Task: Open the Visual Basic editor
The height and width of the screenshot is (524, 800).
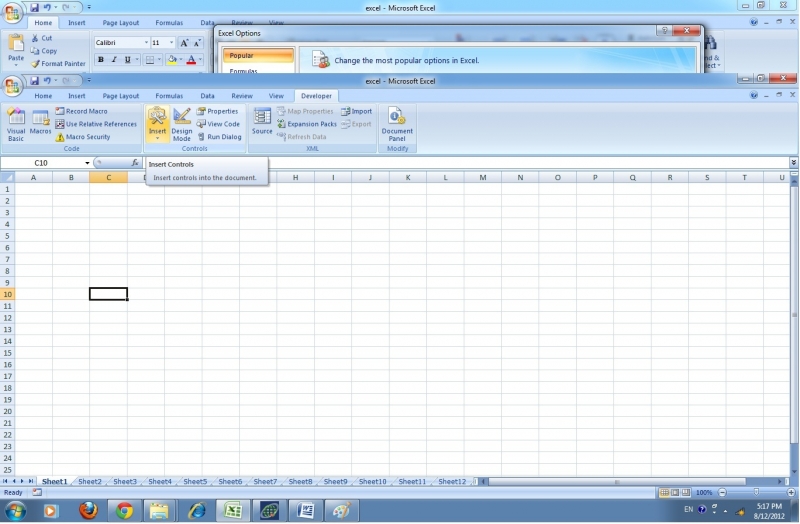Action: [16, 123]
